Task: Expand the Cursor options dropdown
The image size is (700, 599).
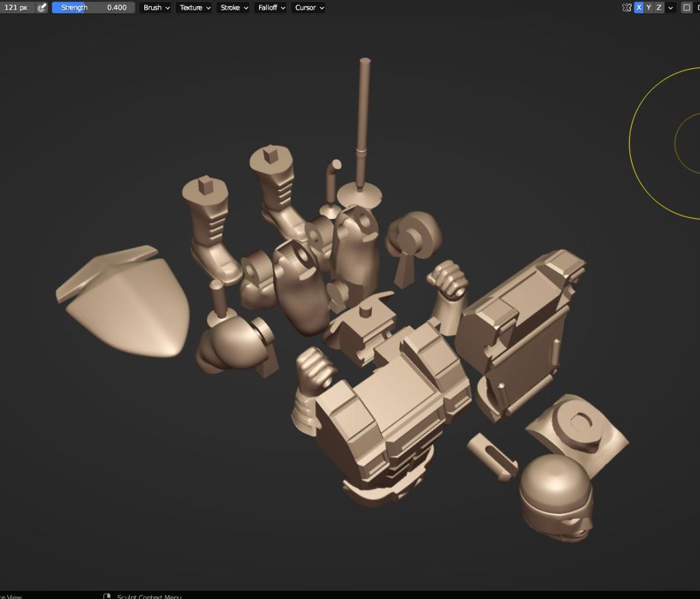Action: coord(308,8)
